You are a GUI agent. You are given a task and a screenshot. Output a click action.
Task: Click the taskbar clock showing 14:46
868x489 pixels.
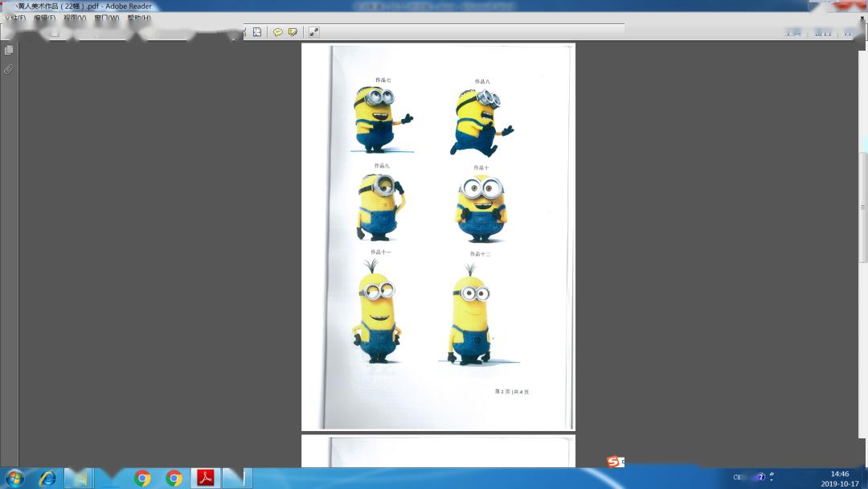tap(839, 479)
